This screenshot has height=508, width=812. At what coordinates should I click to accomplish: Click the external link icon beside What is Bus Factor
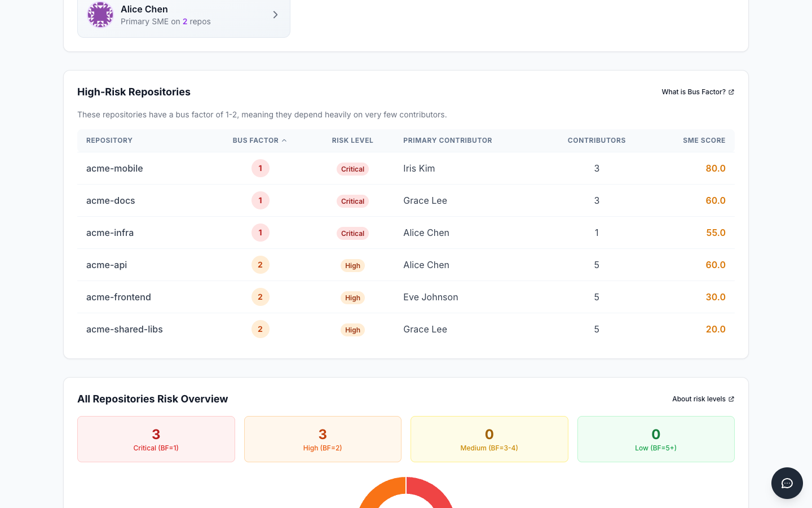pos(731,91)
